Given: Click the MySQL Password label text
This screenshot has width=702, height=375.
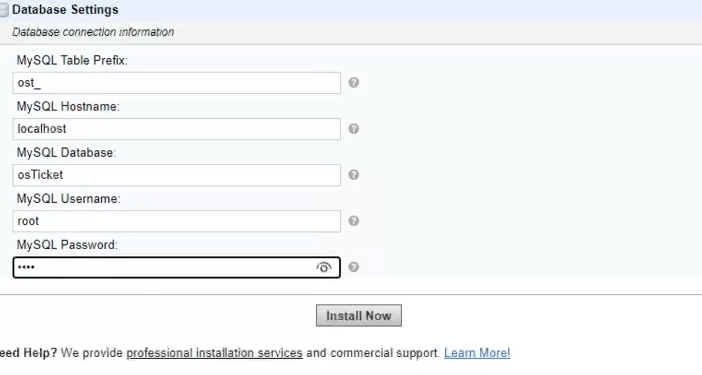Looking at the screenshot, I should pyautogui.click(x=67, y=245).
